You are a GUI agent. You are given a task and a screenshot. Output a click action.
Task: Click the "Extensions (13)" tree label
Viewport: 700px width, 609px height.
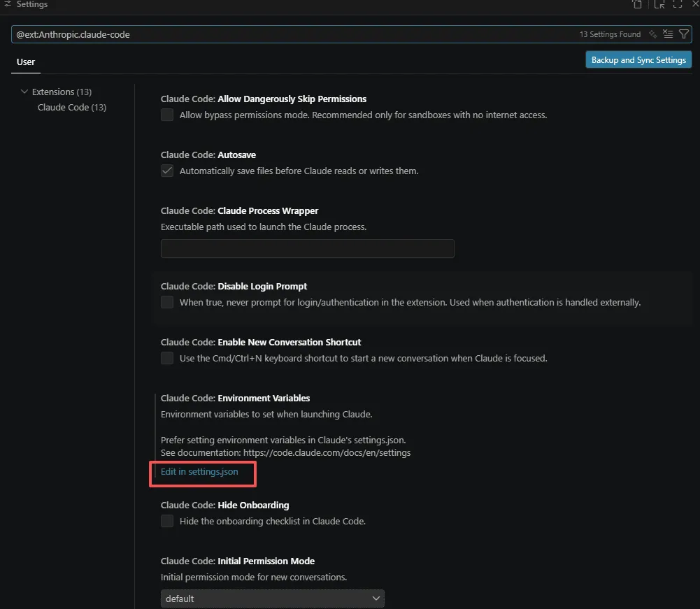(x=62, y=92)
